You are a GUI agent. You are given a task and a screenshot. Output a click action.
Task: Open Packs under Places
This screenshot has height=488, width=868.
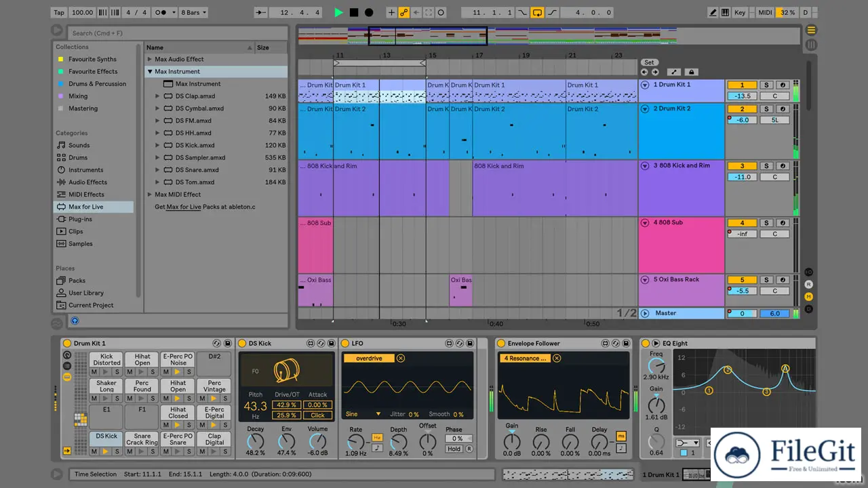pyautogui.click(x=77, y=281)
